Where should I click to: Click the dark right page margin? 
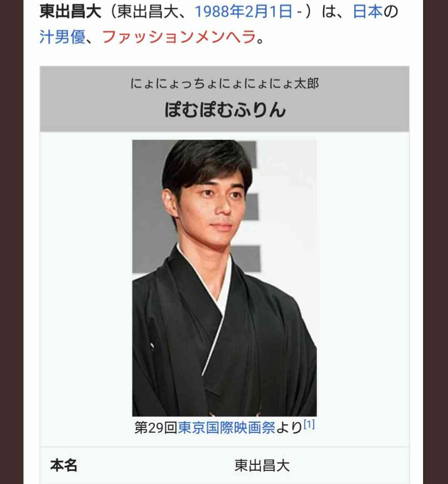[436, 242]
